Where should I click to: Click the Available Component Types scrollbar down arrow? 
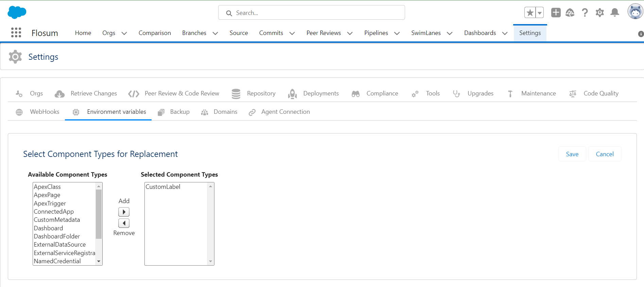click(99, 261)
